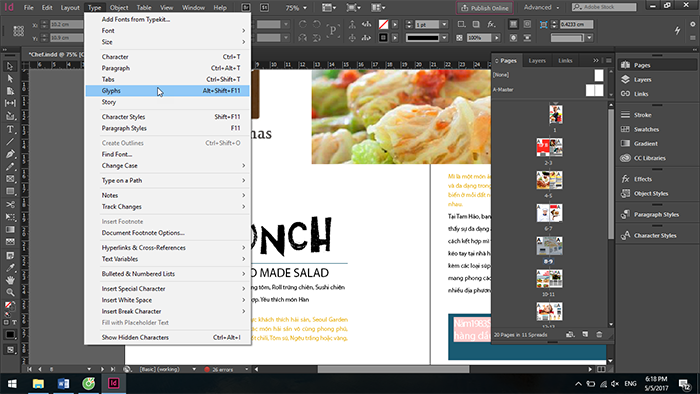Open File Explorer from the taskbar
The image size is (700, 394).
[x=38, y=383]
